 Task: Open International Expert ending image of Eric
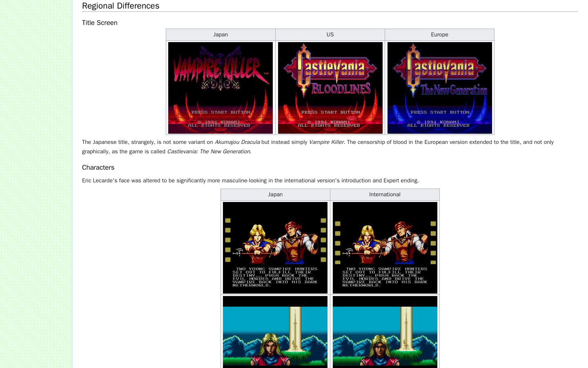point(385,332)
